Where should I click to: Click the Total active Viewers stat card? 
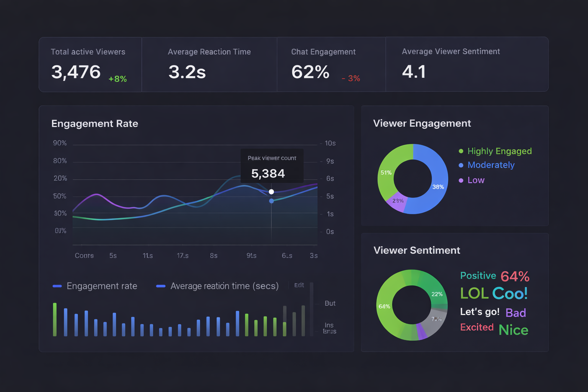tap(90, 64)
